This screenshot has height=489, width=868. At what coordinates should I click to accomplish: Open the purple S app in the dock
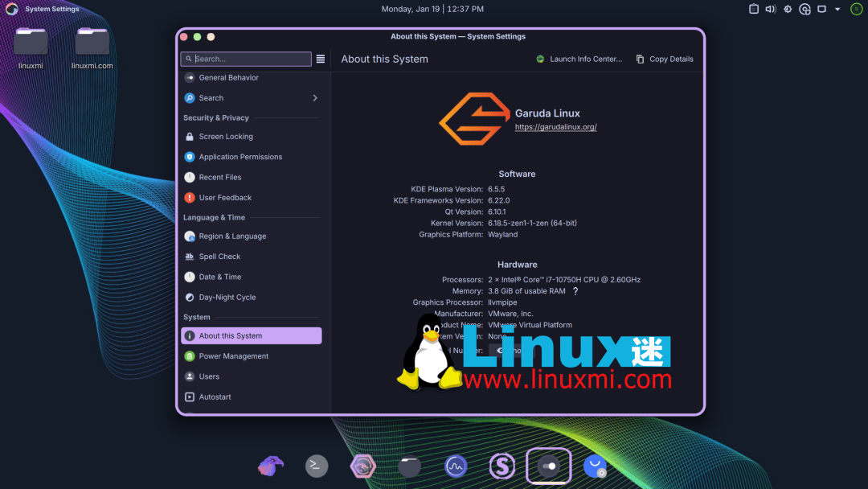[x=502, y=466]
